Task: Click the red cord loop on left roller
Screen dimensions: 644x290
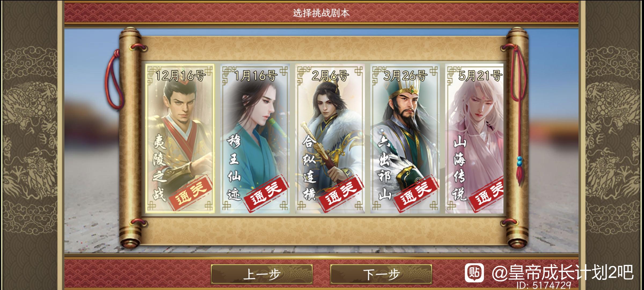Action: point(115,81)
